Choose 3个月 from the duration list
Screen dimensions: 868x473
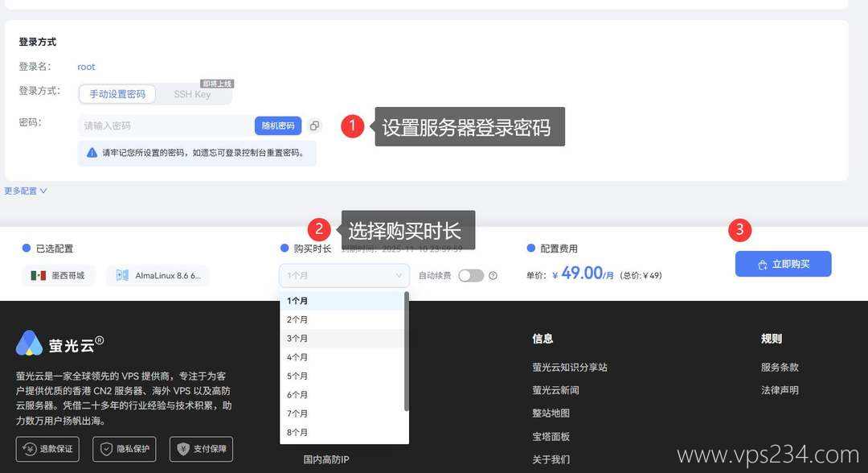[x=297, y=339]
